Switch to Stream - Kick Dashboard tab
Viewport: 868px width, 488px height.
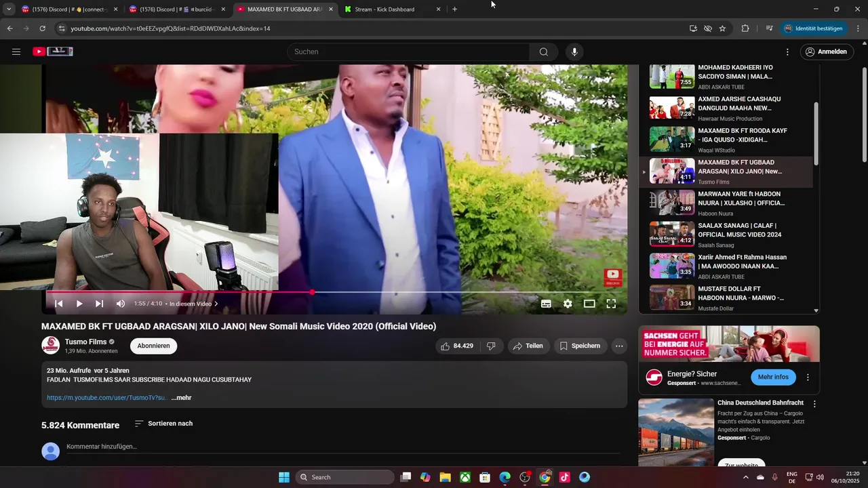[x=393, y=9]
